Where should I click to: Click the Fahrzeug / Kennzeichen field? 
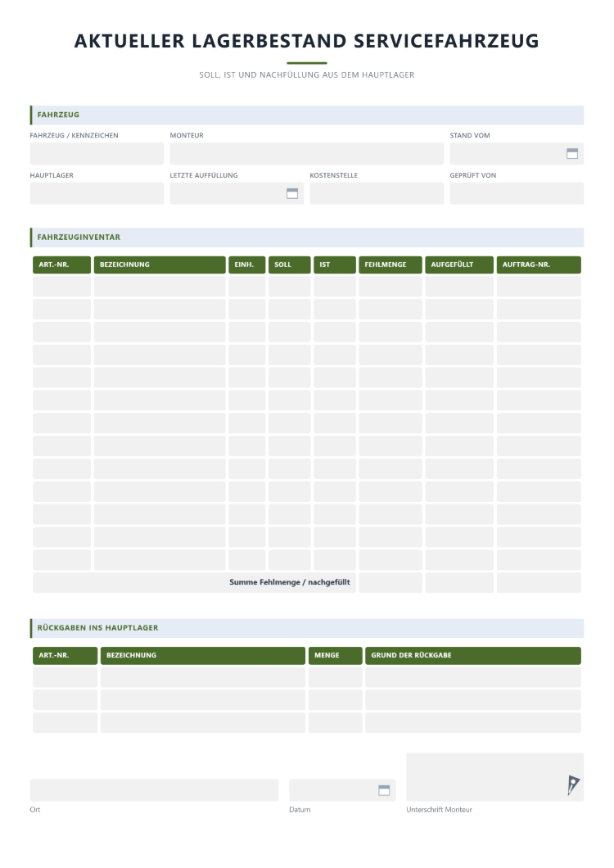pos(97,154)
